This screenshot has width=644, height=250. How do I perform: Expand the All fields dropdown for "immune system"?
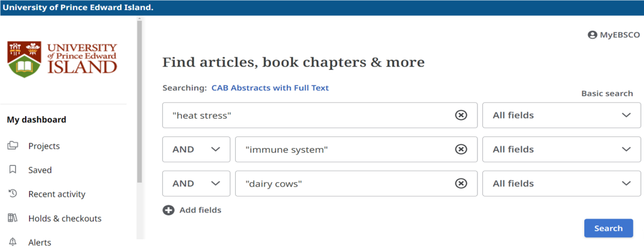pos(562,149)
